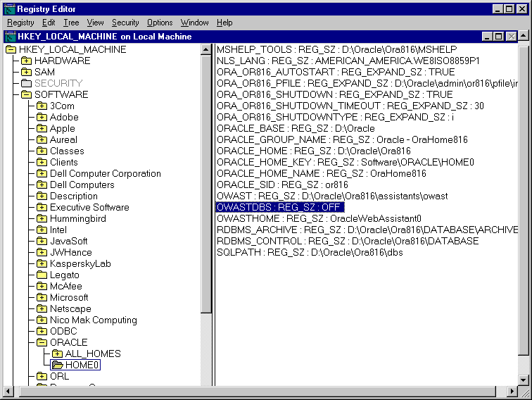Click the ODBC folder icon
The height and width of the screenshot is (400, 532).
click(42, 332)
